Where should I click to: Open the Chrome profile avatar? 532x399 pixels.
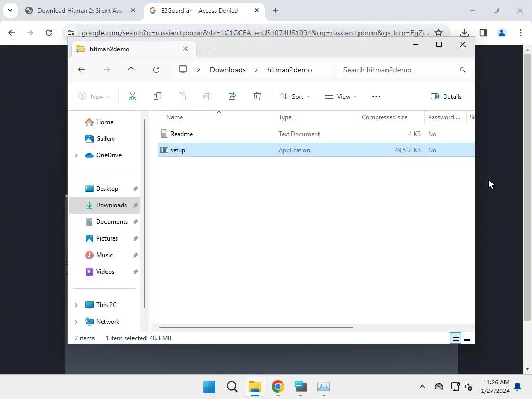[x=502, y=33]
